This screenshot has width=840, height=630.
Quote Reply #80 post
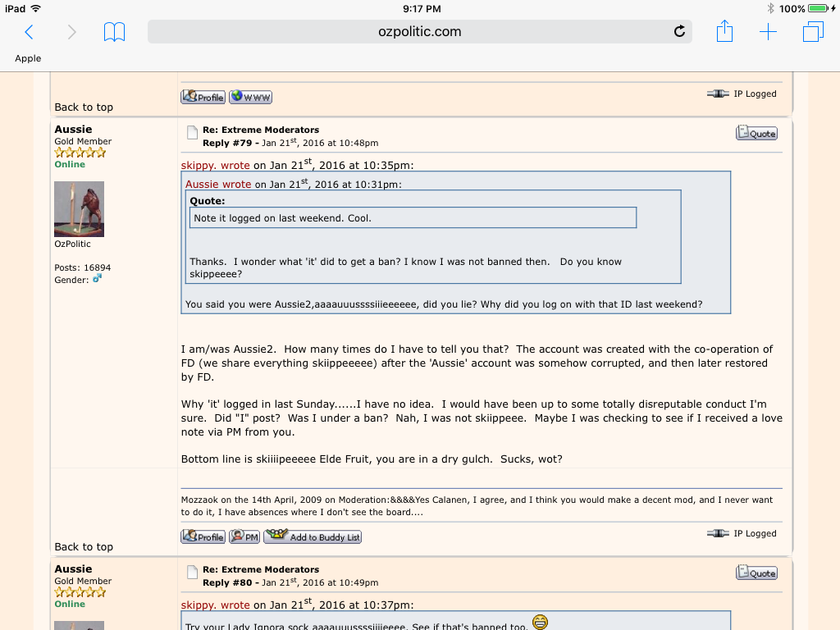(x=756, y=573)
